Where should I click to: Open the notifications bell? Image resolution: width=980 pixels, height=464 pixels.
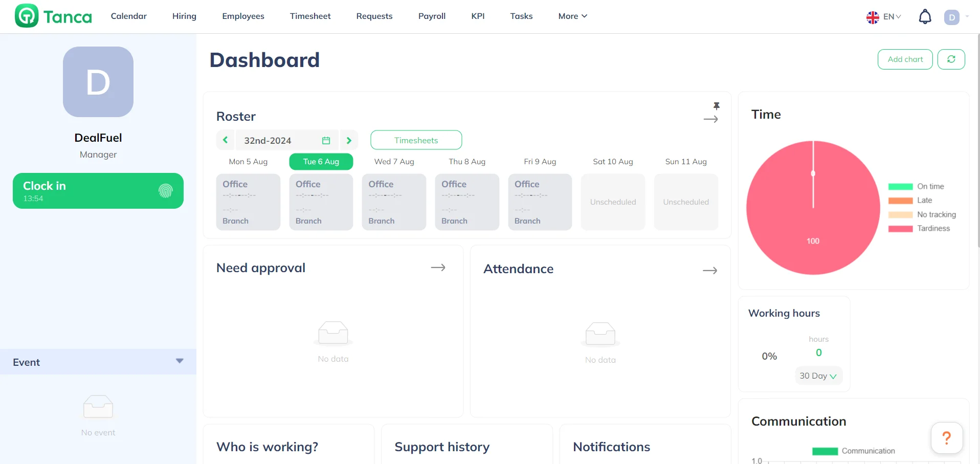click(x=925, y=16)
